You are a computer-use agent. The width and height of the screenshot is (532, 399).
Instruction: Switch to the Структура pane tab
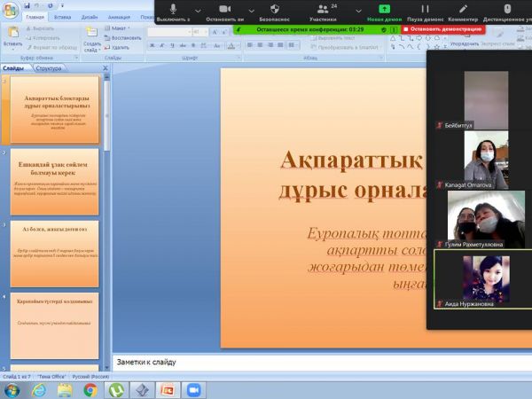point(50,68)
